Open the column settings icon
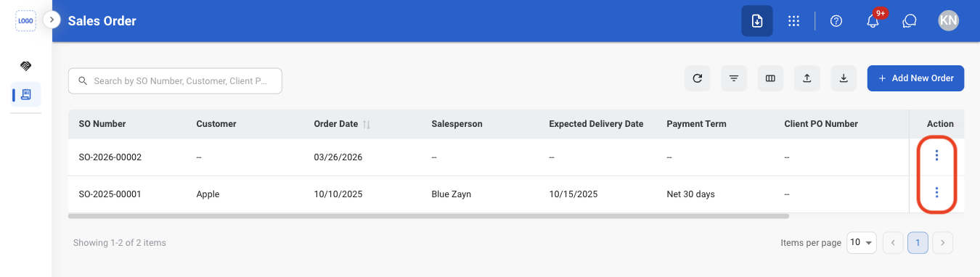 point(771,78)
